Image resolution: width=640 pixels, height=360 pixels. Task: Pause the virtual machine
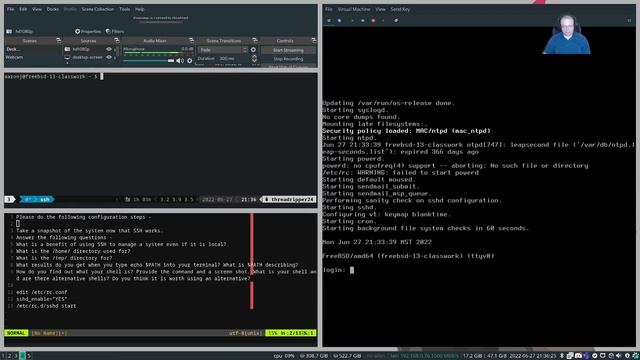pos(363,20)
